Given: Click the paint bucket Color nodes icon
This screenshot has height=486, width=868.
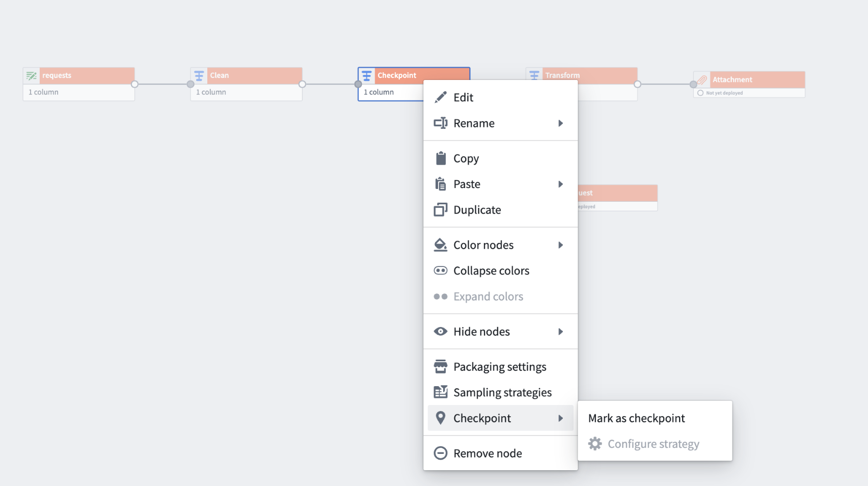Looking at the screenshot, I should pos(441,245).
